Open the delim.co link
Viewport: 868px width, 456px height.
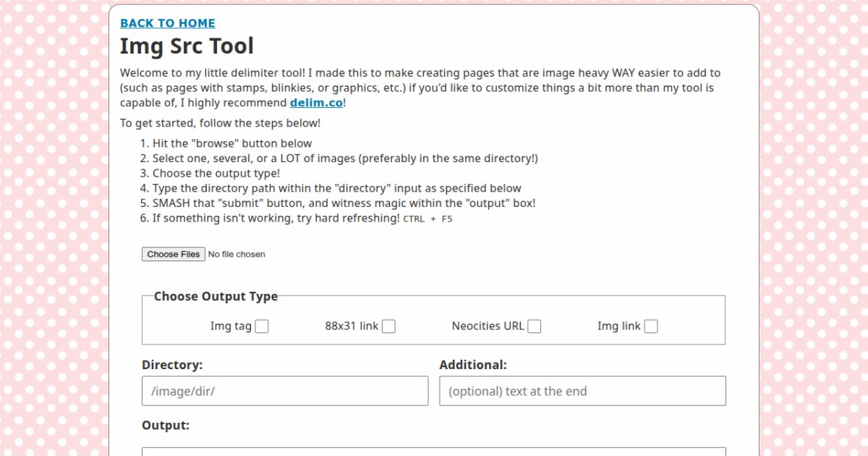click(316, 103)
